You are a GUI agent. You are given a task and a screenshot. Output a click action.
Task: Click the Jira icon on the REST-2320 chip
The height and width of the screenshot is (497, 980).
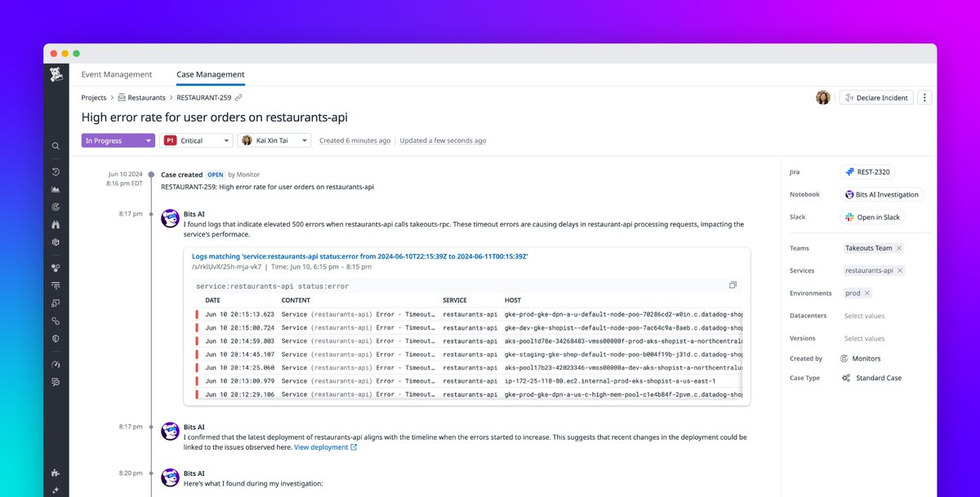click(849, 171)
